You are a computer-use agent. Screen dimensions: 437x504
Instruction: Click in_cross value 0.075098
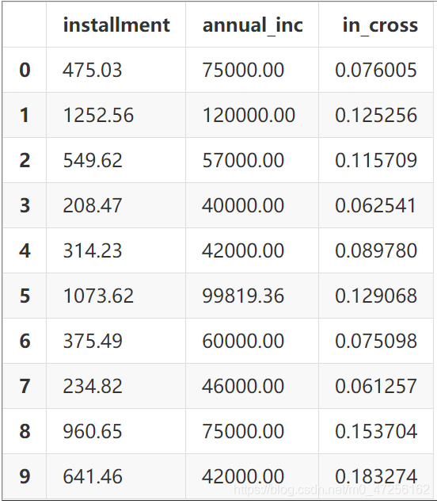pos(376,341)
